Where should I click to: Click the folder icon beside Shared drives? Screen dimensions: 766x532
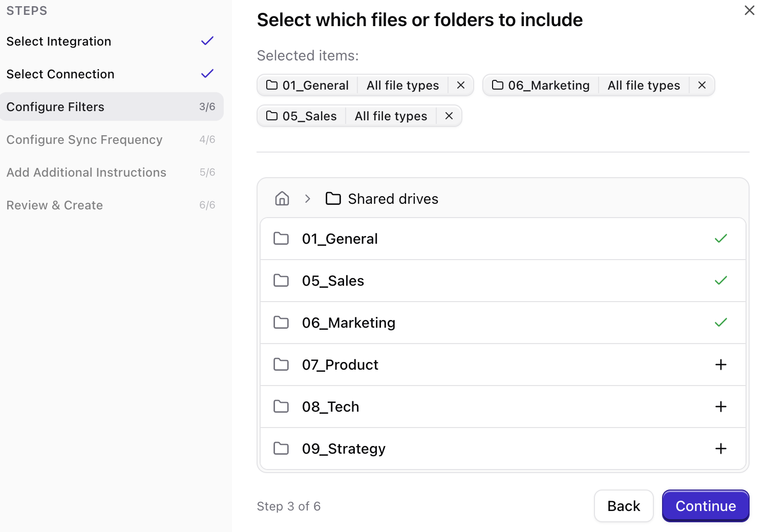(333, 199)
